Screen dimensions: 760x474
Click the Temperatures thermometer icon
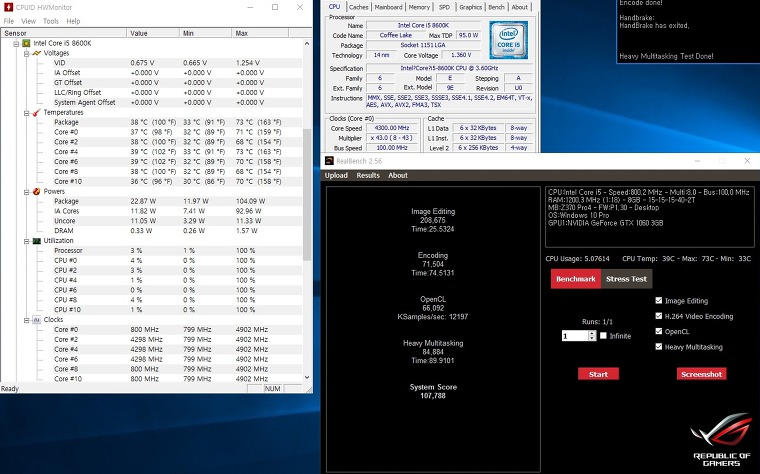[x=36, y=112]
